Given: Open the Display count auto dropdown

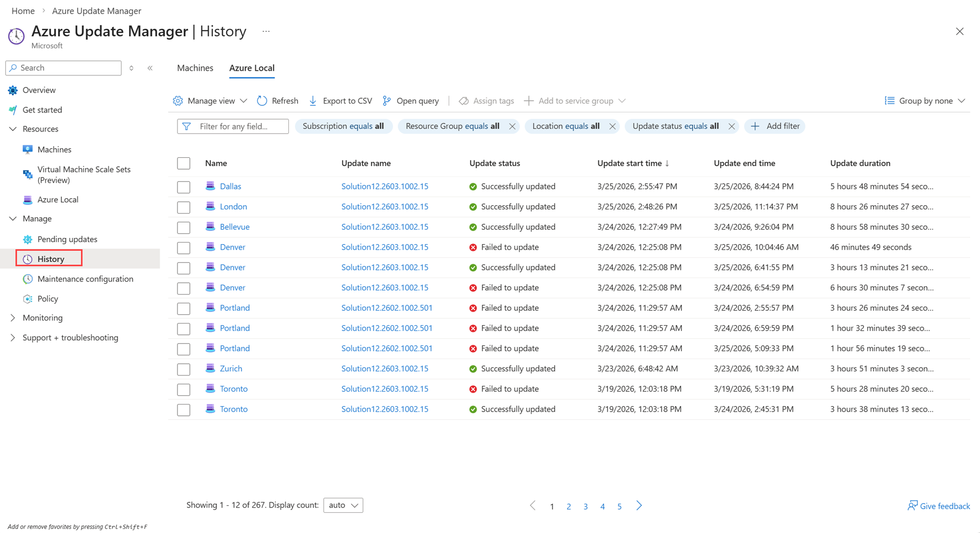Looking at the screenshot, I should [x=343, y=505].
